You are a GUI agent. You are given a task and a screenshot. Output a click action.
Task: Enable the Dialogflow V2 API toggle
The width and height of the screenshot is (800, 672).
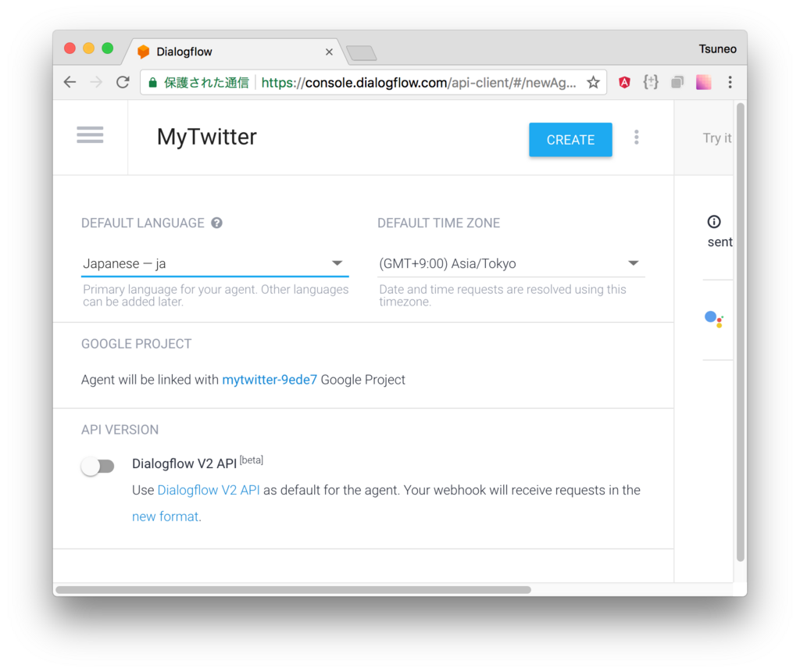(x=98, y=466)
